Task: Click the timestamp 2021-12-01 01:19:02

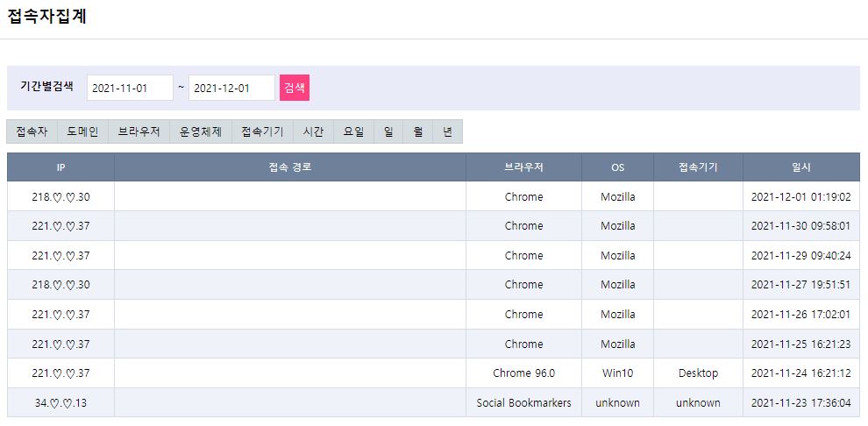Action: [x=801, y=196]
